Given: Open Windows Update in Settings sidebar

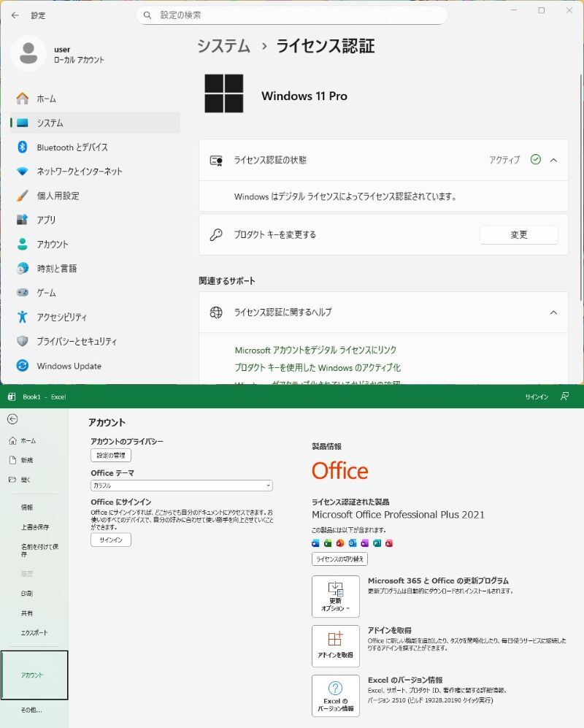Looking at the screenshot, I should point(95,365).
